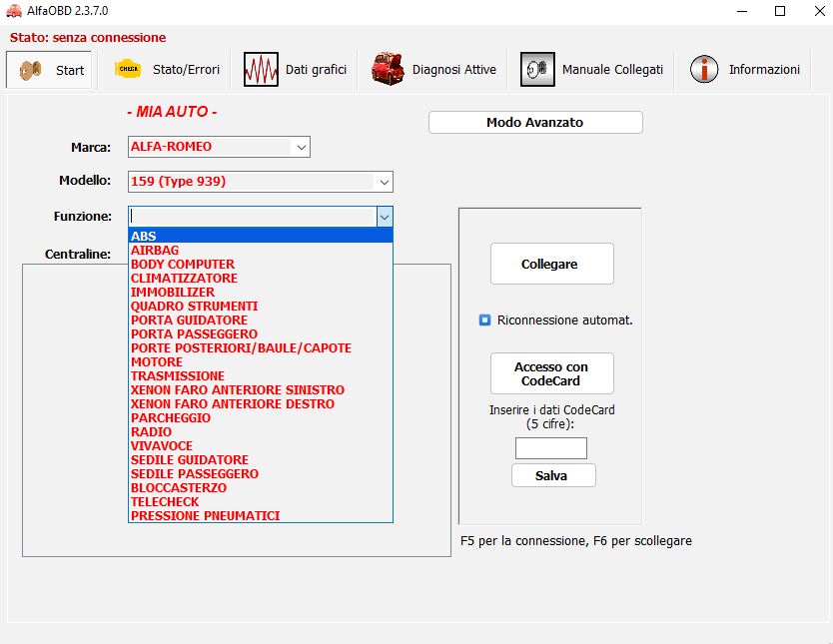833x644 pixels.
Task: Select SEDILE PASSEGGERO entry
Action: [x=261, y=473]
